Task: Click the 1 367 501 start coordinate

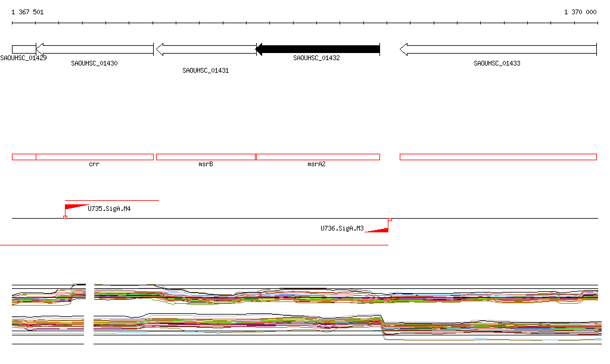Action: point(27,12)
